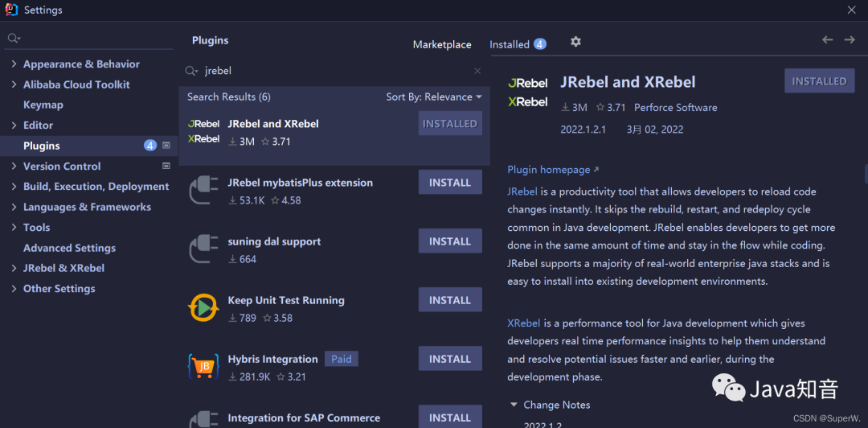Collapse the Change Notes section
This screenshot has height=428, width=868.
[x=514, y=405]
